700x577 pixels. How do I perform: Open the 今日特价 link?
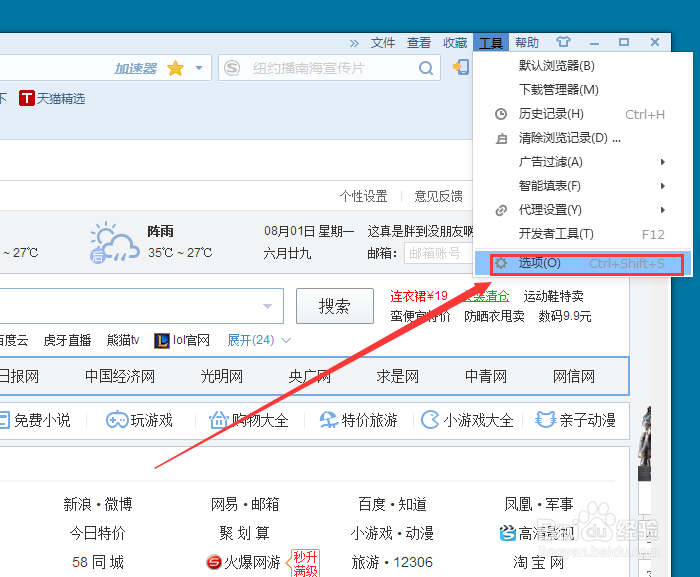point(98,533)
